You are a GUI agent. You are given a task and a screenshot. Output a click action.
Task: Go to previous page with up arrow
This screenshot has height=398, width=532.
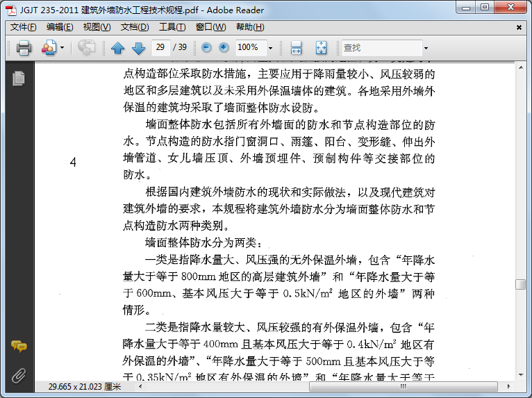118,48
